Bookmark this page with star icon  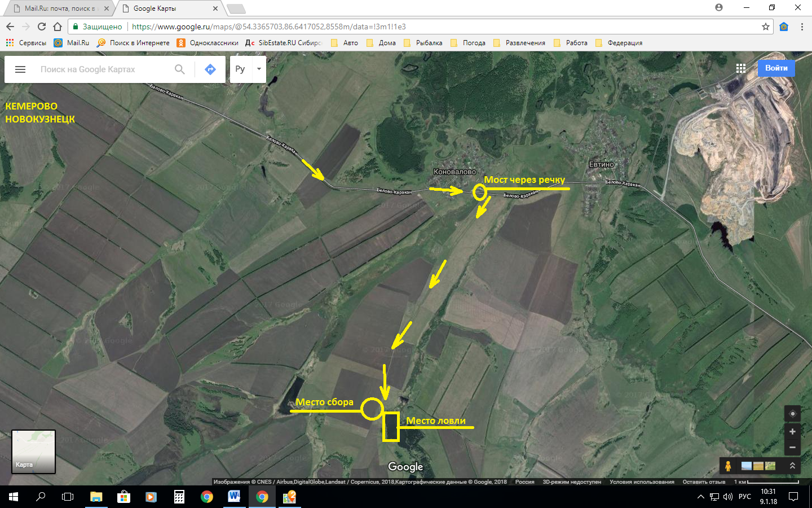[765, 27]
